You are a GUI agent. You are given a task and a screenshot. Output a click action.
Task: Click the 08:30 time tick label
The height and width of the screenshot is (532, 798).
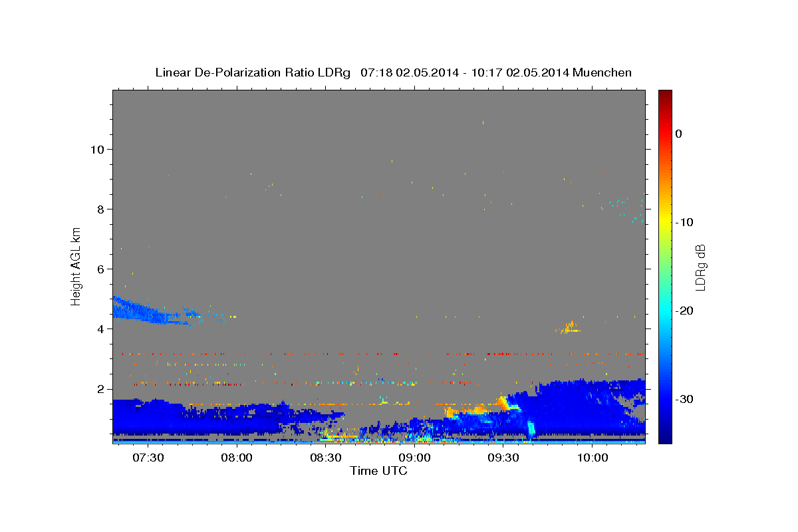325,458
